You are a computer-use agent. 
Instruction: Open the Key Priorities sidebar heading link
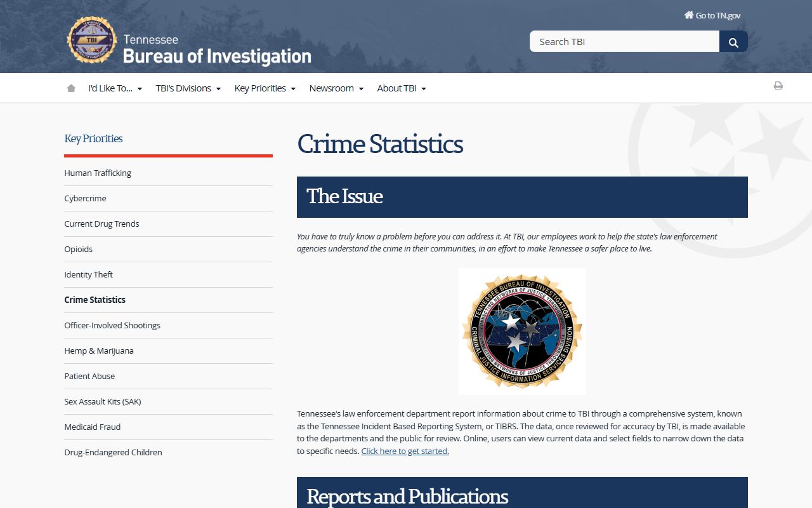[x=93, y=138]
